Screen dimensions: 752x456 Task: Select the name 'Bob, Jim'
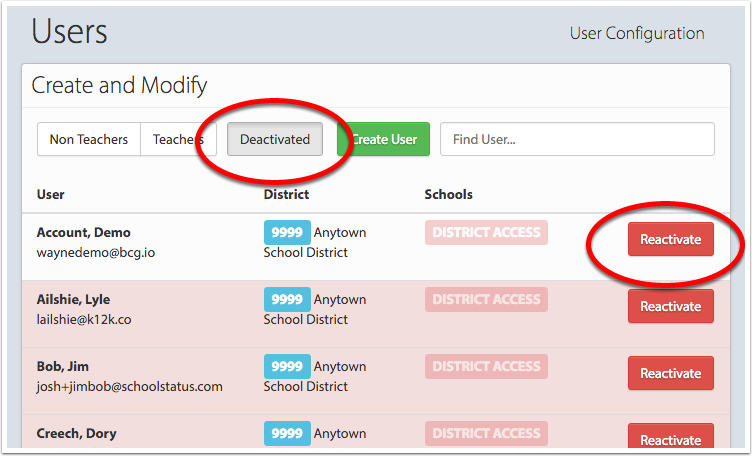tap(63, 366)
